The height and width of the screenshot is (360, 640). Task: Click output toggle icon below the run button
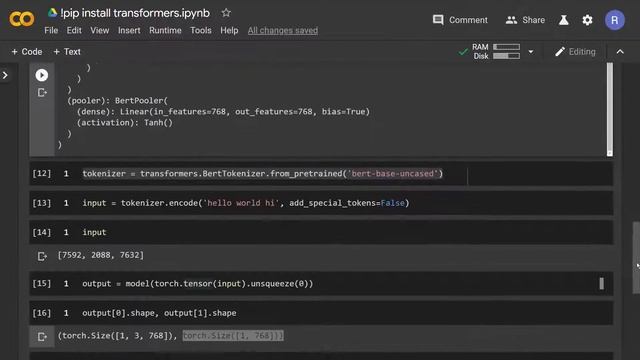coord(42,93)
